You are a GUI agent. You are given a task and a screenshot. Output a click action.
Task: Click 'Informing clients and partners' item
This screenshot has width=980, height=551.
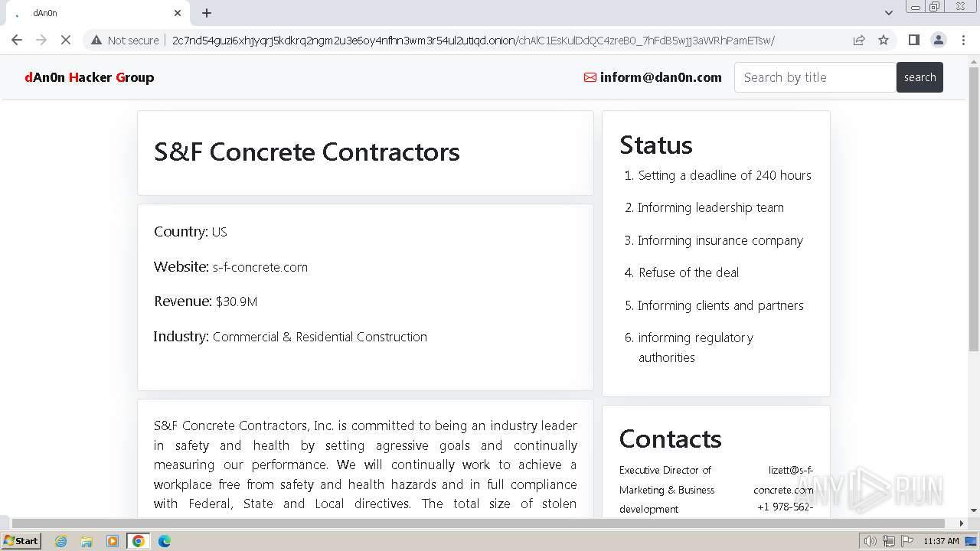721,305
